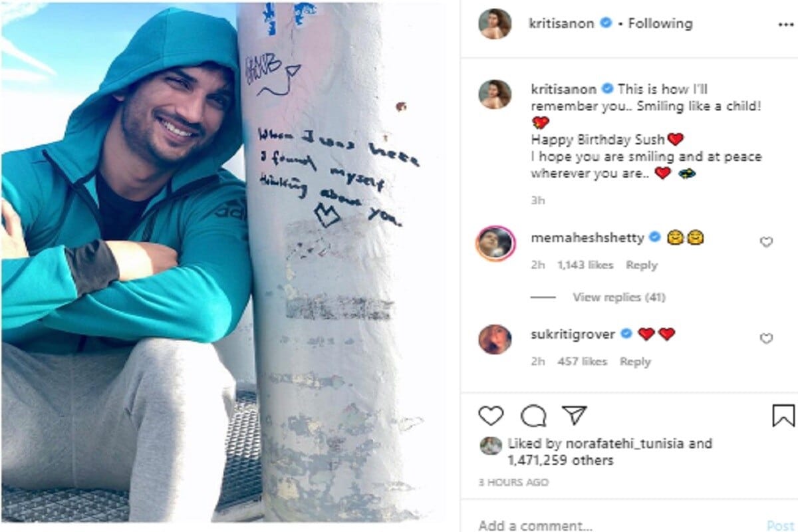Share post via paper plane icon

point(574,416)
